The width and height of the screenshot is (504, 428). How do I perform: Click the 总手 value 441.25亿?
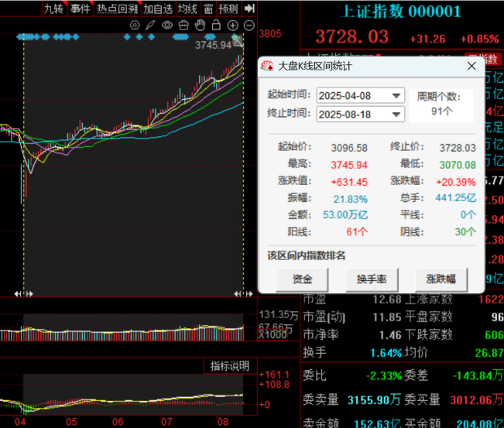[456, 197]
